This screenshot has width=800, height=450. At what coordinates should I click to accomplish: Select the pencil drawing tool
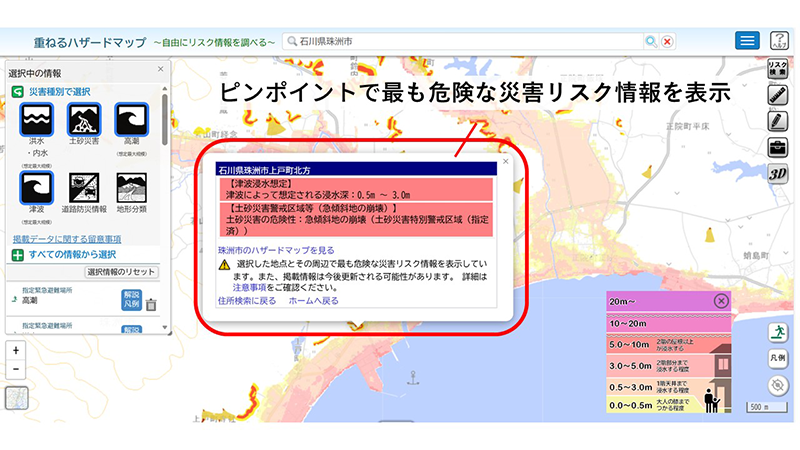coord(778,121)
